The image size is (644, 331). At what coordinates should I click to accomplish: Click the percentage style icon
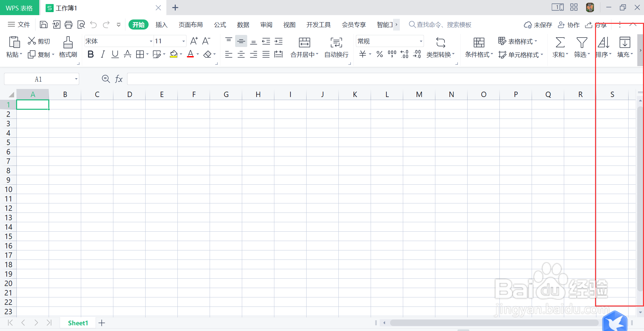379,54
